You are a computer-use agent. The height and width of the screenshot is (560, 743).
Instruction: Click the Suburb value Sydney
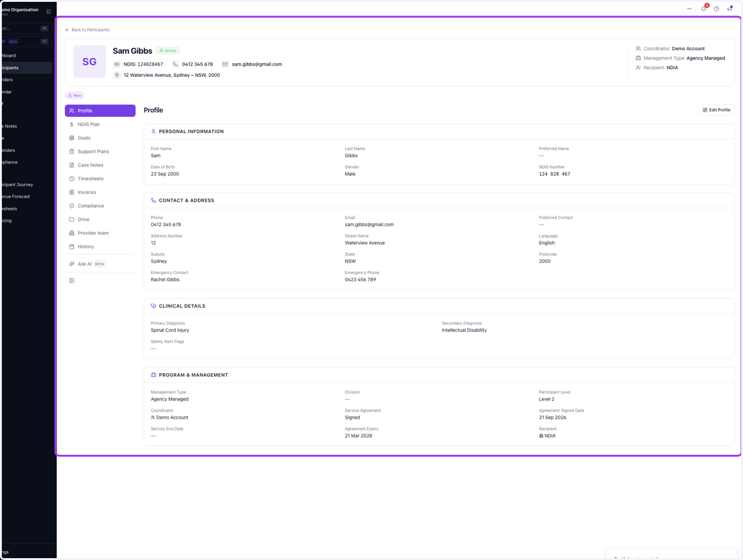[x=159, y=261]
